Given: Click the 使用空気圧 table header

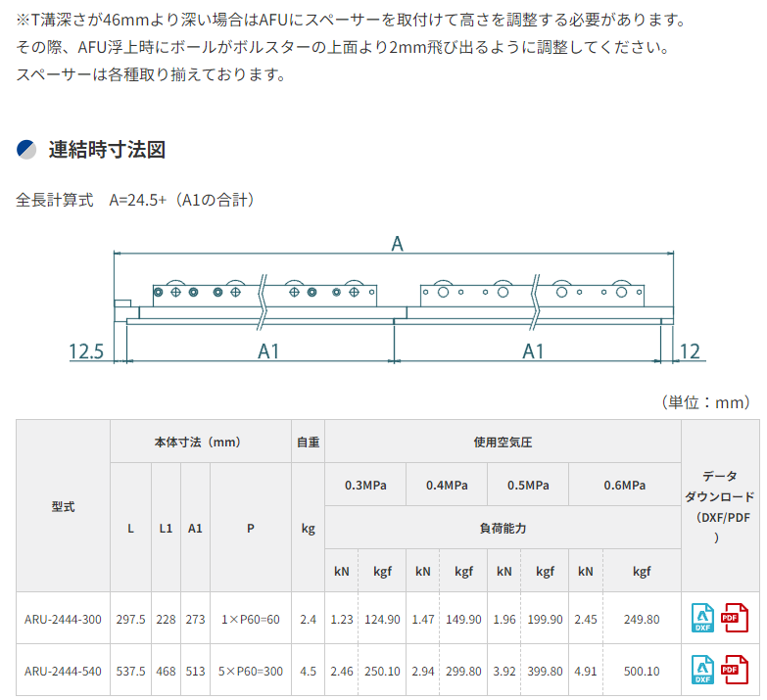Looking at the screenshot, I should click(502, 442).
